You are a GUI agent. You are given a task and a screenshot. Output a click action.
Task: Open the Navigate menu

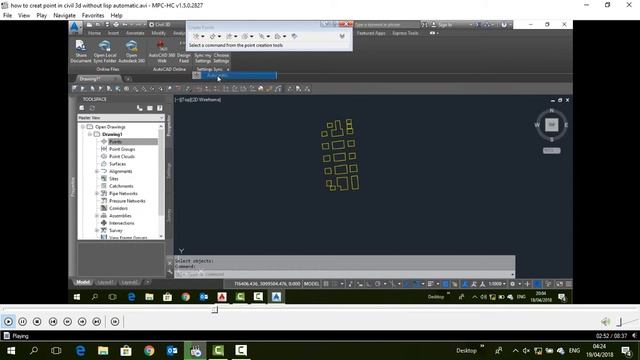[x=64, y=16]
